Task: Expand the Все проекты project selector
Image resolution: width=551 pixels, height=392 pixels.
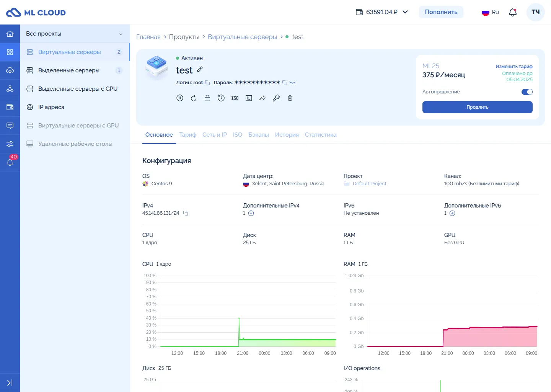Action: (x=75, y=34)
